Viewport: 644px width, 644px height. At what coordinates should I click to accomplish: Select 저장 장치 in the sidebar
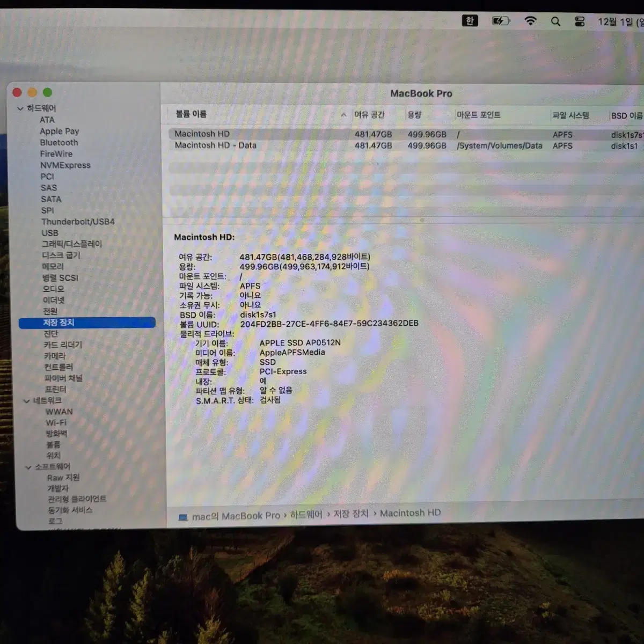[x=87, y=323]
